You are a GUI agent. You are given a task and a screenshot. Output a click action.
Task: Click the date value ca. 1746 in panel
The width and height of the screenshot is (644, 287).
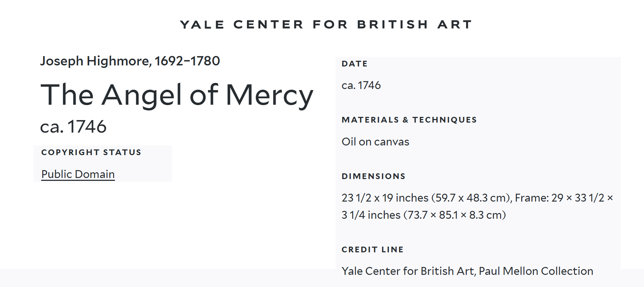[361, 85]
